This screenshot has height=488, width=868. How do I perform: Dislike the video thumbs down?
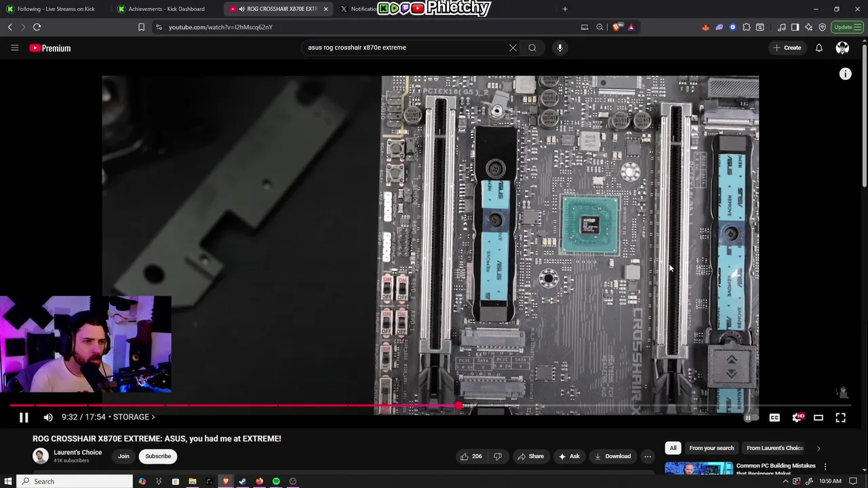[497, 456]
